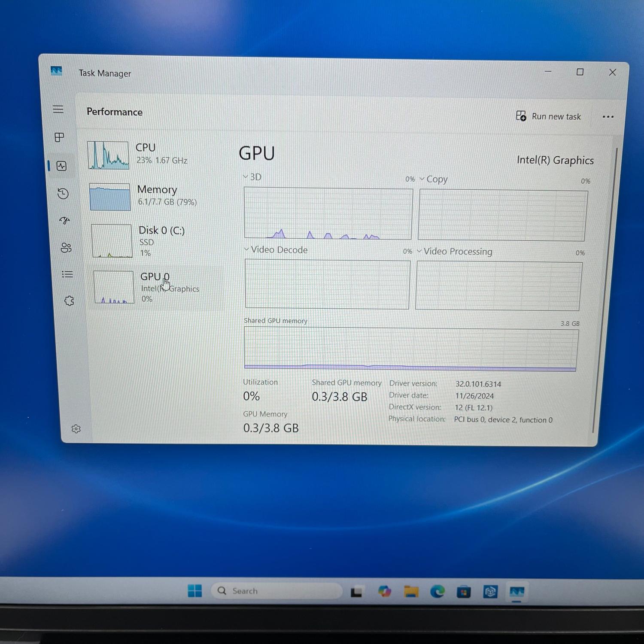
Task: Click the PCI bus physical location value
Action: (503, 419)
